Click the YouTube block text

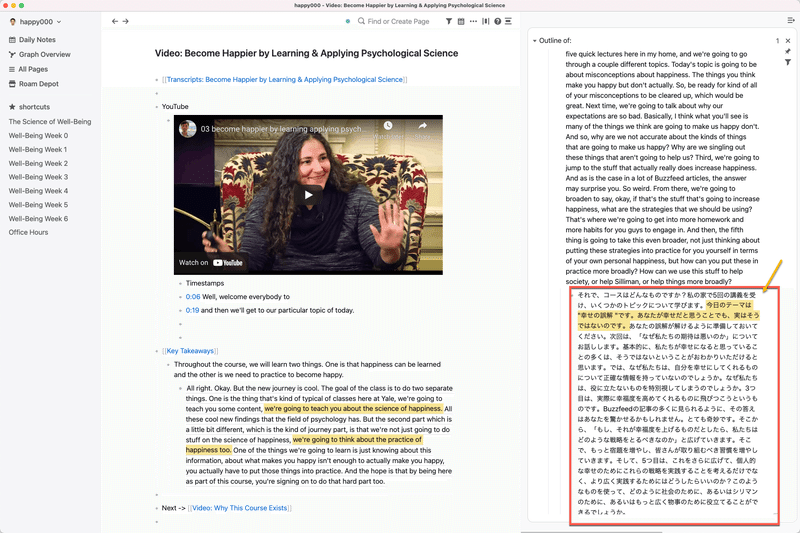coord(175,107)
